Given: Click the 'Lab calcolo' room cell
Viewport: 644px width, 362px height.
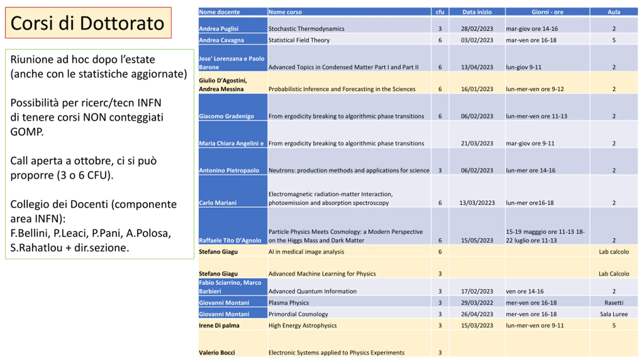Looking at the screenshot, I should pos(614,252).
